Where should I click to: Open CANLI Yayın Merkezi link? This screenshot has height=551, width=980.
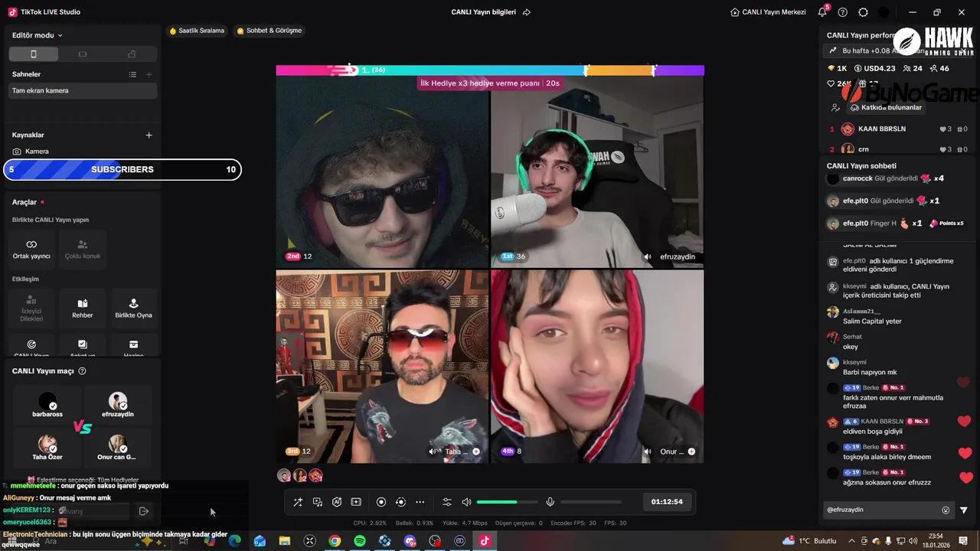[x=768, y=12]
